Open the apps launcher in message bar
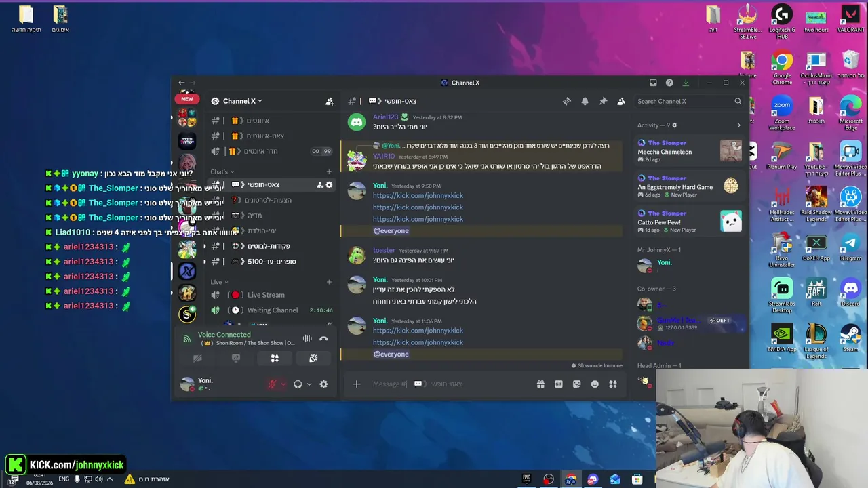This screenshot has width=868, height=488. (613, 384)
